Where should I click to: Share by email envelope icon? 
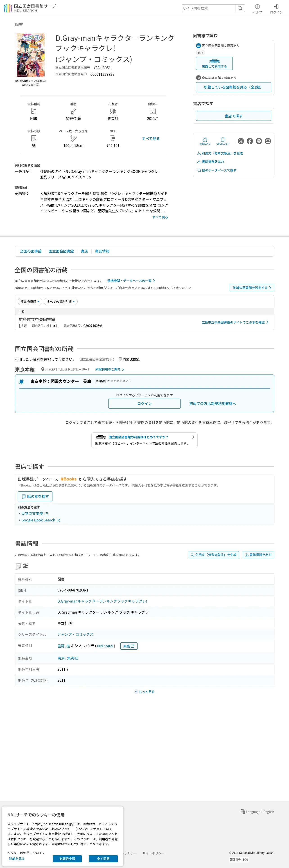pos(268,141)
